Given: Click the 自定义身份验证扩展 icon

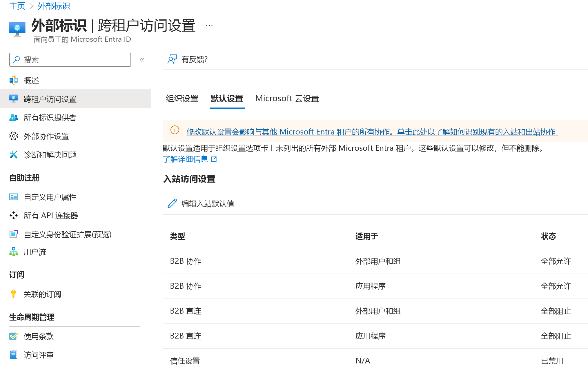Looking at the screenshot, I should tap(14, 234).
